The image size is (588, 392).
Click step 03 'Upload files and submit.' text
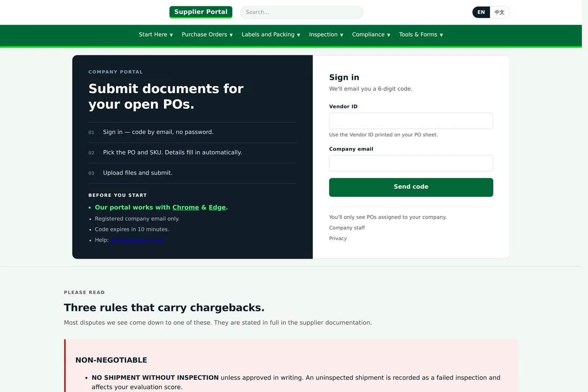[x=138, y=173]
